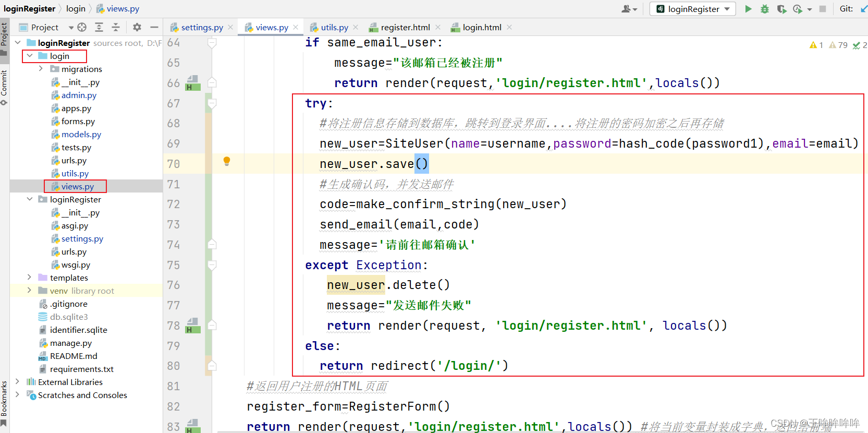Open tests.py in project tree

[76, 147]
